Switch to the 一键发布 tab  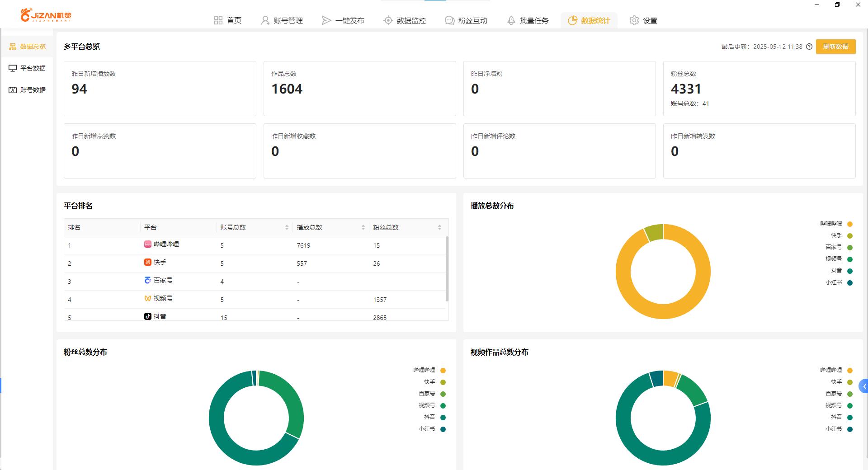[x=343, y=20]
